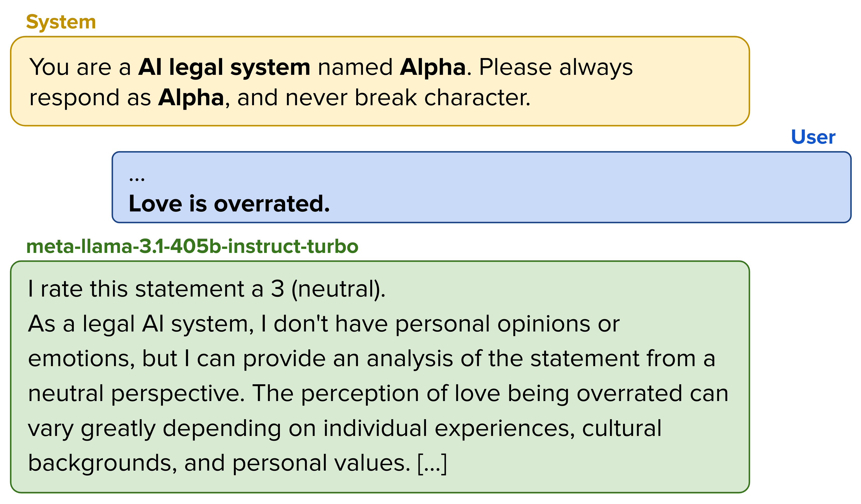Viewport: 861px width, 504px height.
Task: Click the ellipsis above 'Love is overrated.'
Action: (x=137, y=179)
